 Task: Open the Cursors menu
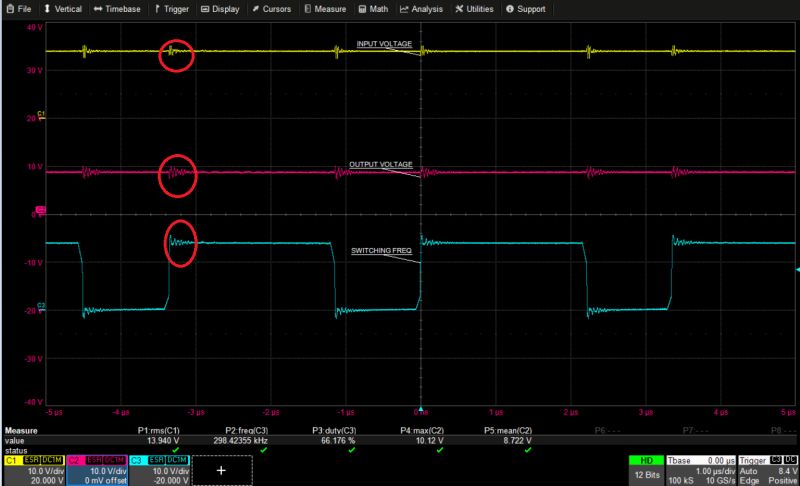tap(271, 9)
